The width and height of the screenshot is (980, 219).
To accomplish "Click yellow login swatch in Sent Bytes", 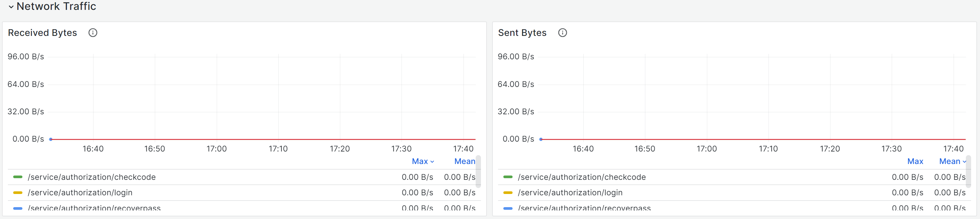I will point(508,193).
